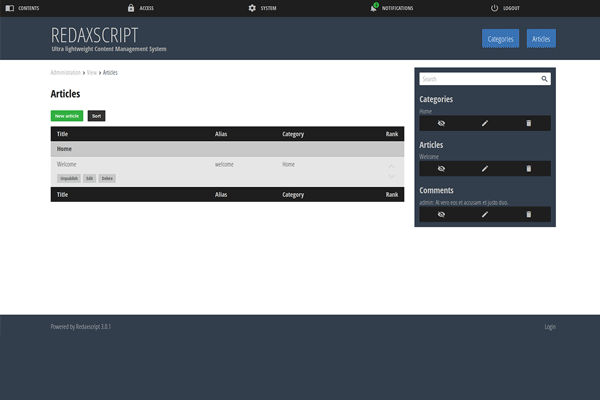Click the top Rank column header
600x400 pixels.
[392, 134]
